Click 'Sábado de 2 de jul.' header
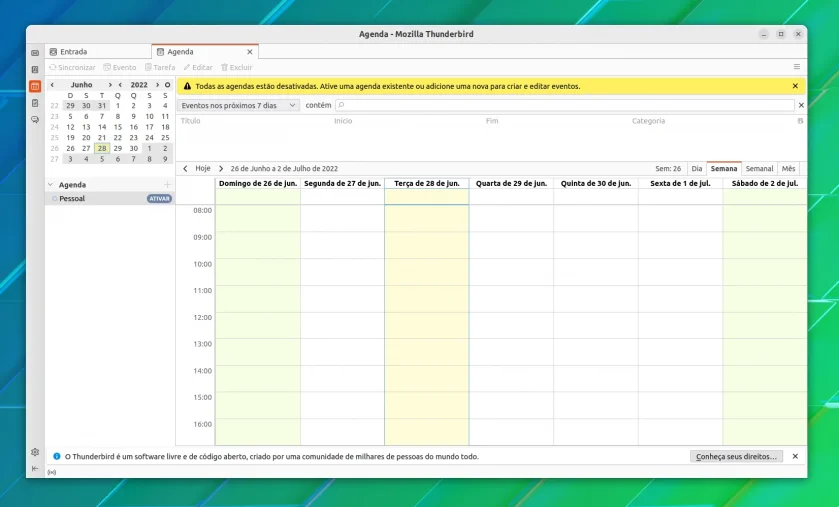This screenshot has width=840, height=507. (764, 183)
